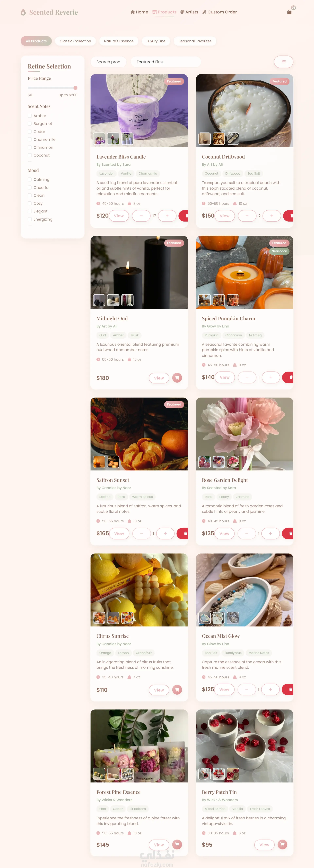The width and height of the screenshot is (314, 868).
Task: Focus the Search products field
Action: click(108, 62)
